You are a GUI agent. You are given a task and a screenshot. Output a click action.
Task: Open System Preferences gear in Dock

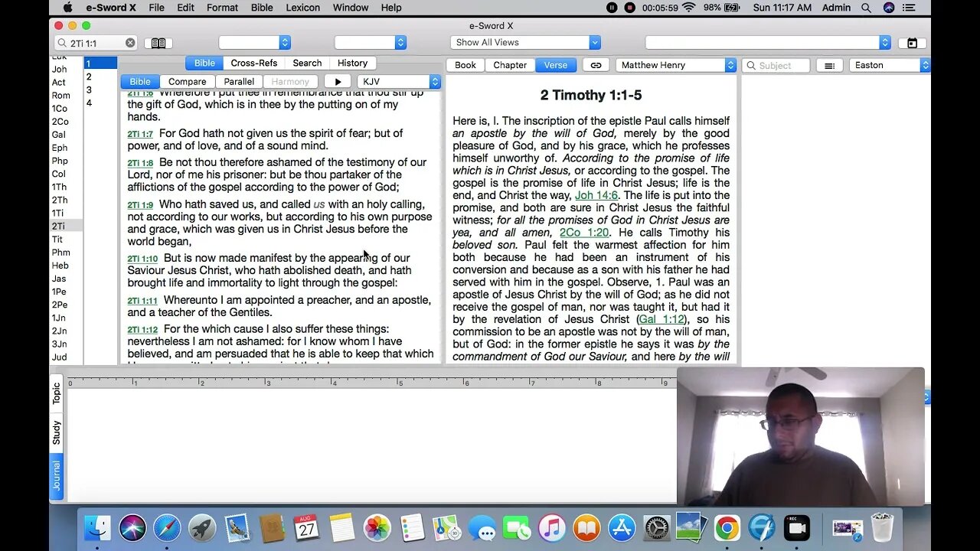tap(657, 528)
